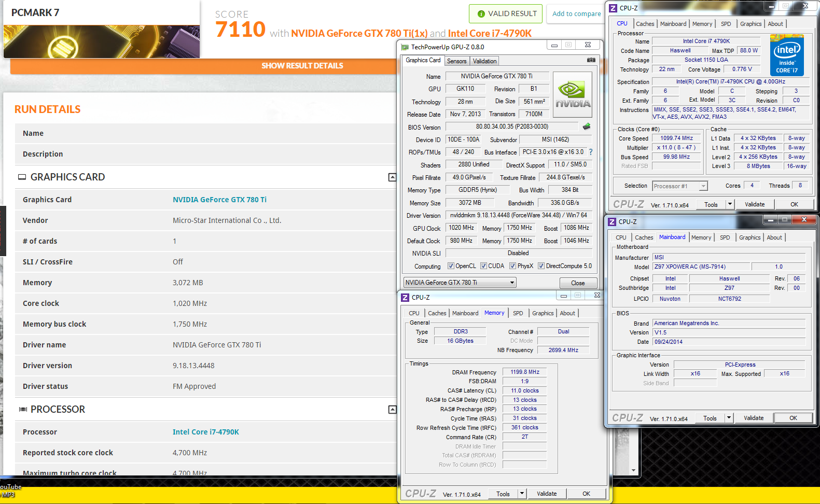Click the Driver version 9.18.13.4448 value

click(x=193, y=366)
